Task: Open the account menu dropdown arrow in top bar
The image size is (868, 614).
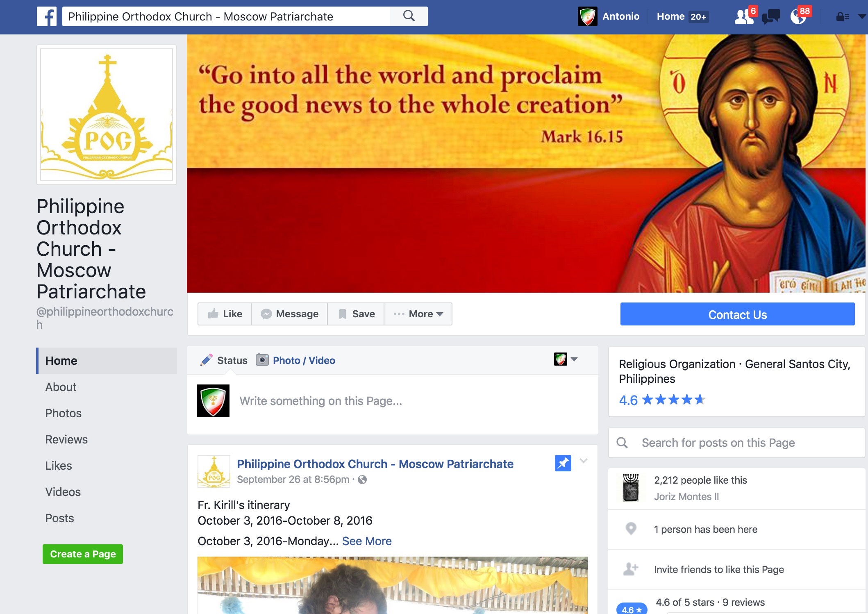Action: [862, 16]
